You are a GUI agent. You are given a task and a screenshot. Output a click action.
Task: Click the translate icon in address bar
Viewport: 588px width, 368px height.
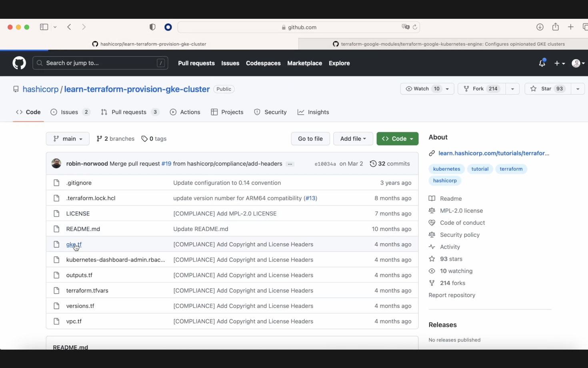click(x=406, y=27)
